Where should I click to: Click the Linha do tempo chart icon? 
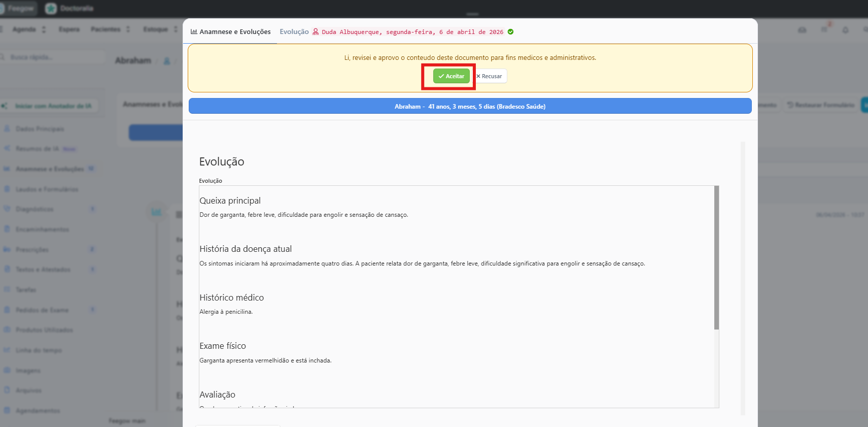point(7,350)
